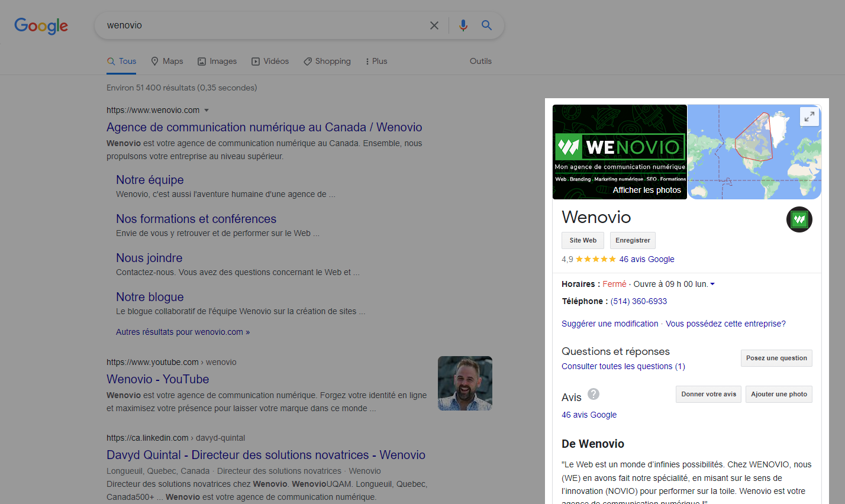Open Consulter toutes les questions (1)

623,366
